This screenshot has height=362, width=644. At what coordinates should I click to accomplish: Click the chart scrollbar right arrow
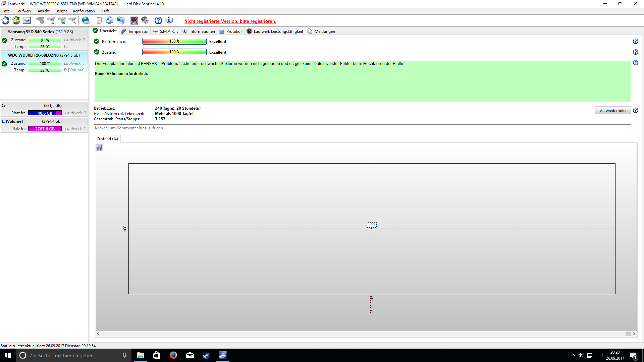634,334
